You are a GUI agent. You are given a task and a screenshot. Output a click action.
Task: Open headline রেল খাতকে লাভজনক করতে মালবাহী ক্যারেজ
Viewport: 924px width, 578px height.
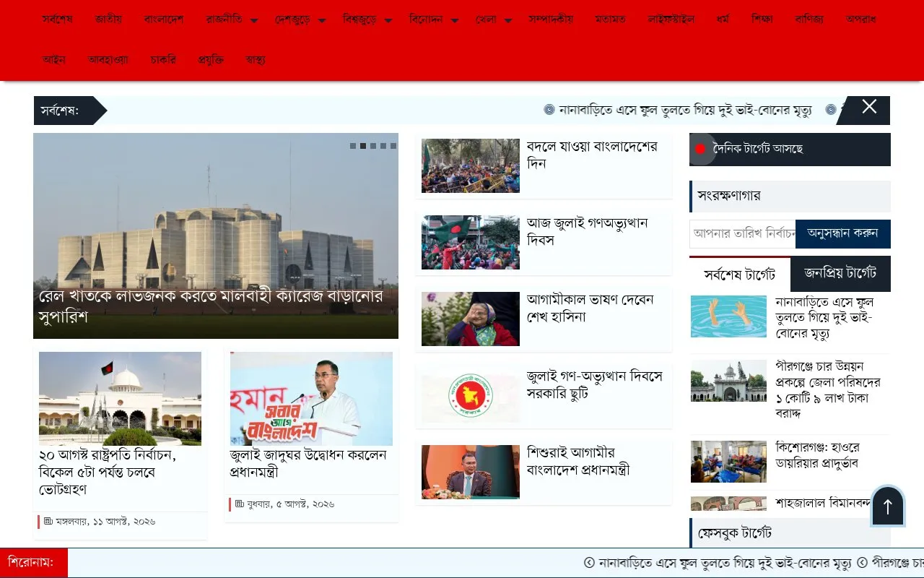point(211,306)
